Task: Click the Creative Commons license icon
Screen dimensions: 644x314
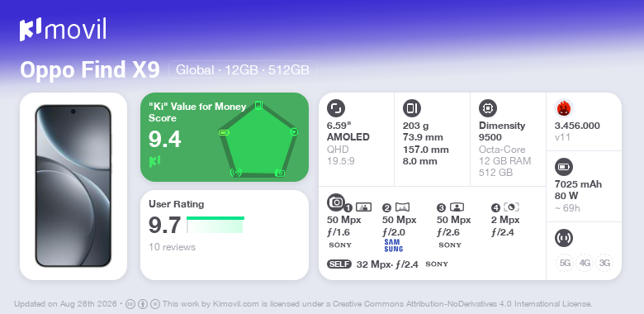Action: click(x=130, y=304)
